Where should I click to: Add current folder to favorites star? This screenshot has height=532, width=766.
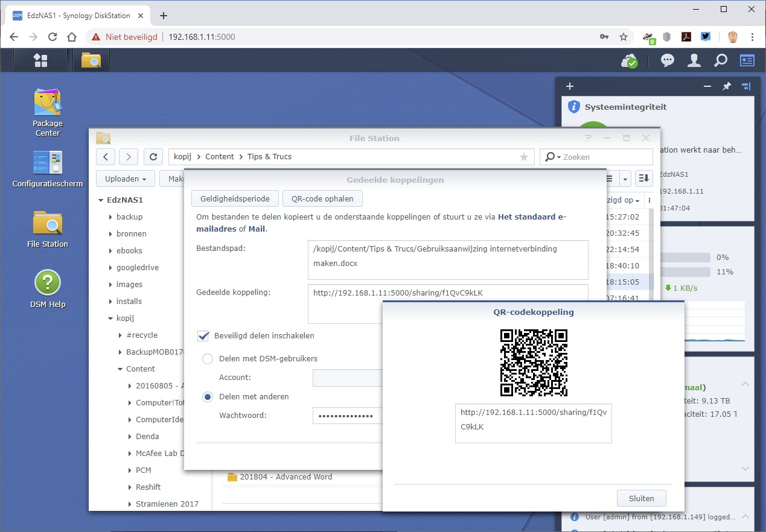tap(524, 157)
